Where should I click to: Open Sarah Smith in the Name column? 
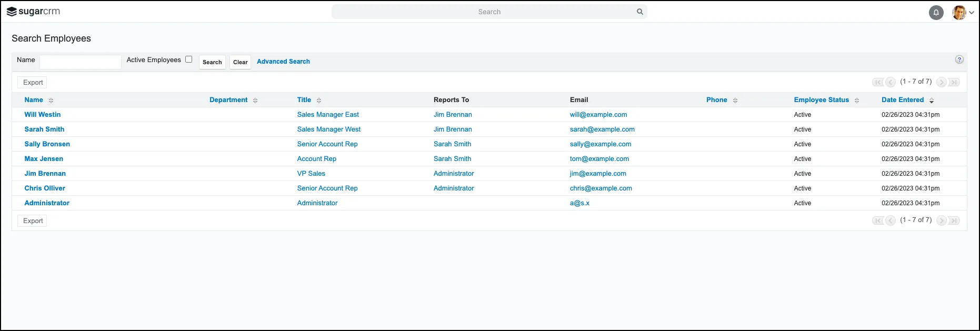point(44,129)
